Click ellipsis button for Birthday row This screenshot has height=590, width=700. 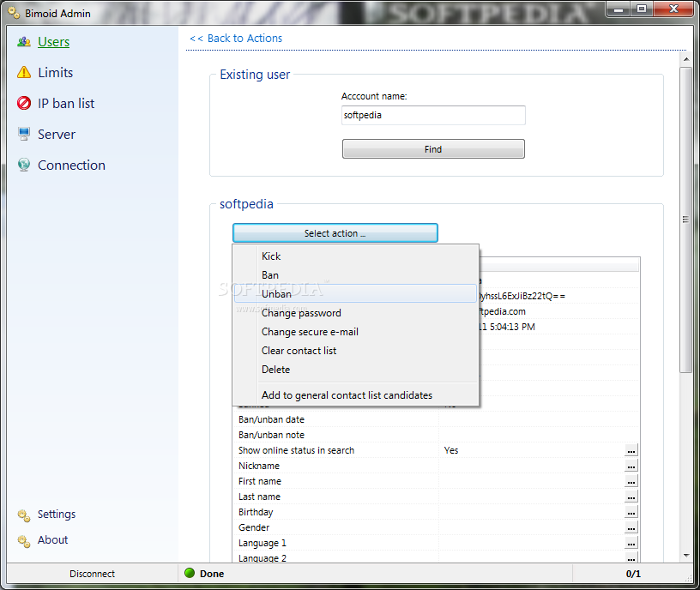click(631, 512)
